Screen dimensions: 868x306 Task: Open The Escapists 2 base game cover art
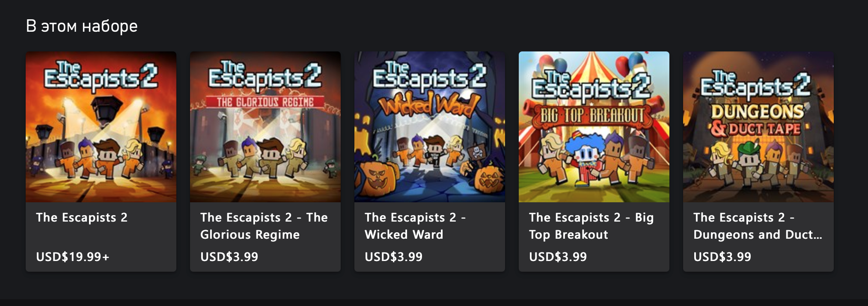click(101, 127)
